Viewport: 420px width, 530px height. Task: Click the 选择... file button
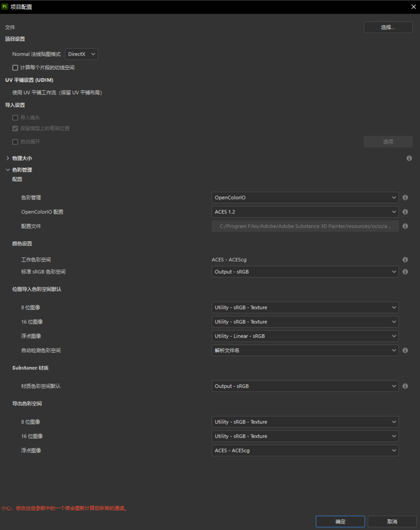click(388, 27)
